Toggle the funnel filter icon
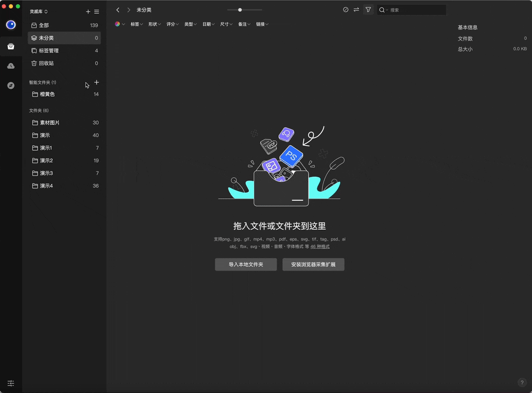Image resolution: width=532 pixels, height=393 pixels. click(368, 10)
